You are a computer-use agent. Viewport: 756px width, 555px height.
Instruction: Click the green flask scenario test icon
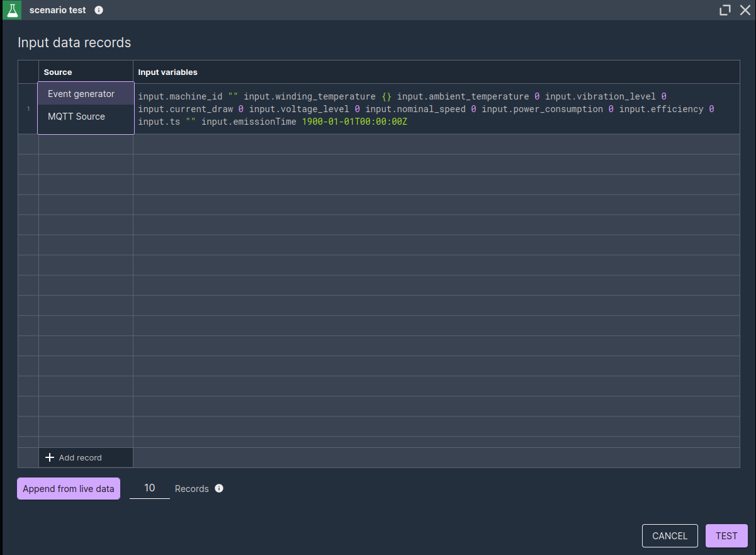pos(12,10)
